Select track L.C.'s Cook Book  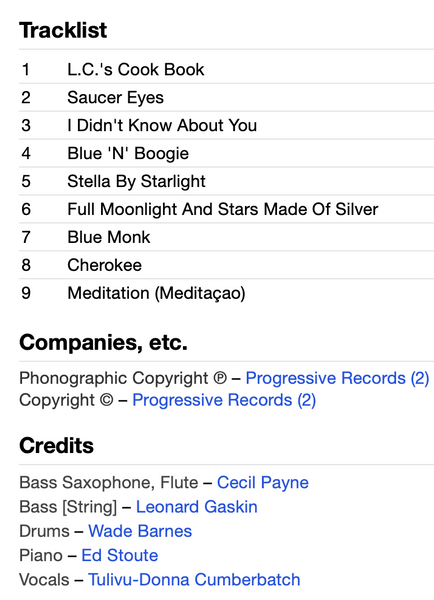(x=136, y=70)
